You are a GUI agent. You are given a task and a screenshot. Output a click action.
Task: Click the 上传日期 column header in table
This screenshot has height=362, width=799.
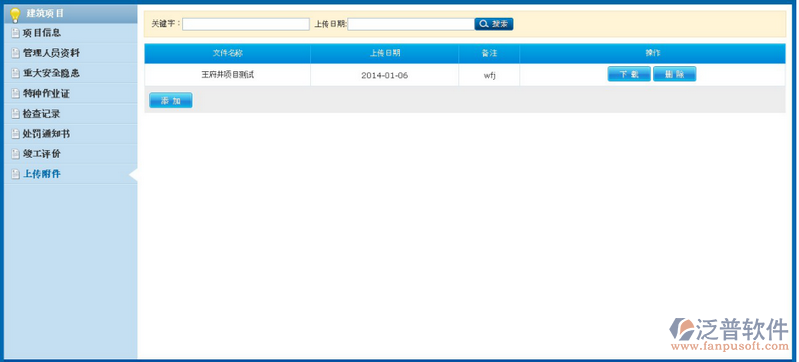click(385, 53)
